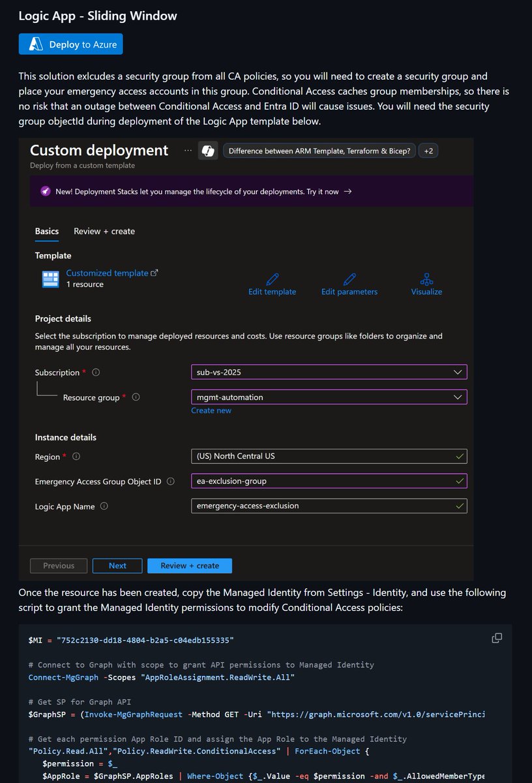Click the Deploy to Azure button
Image resolution: width=532 pixels, height=783 pixels.
tap(70, 44)
